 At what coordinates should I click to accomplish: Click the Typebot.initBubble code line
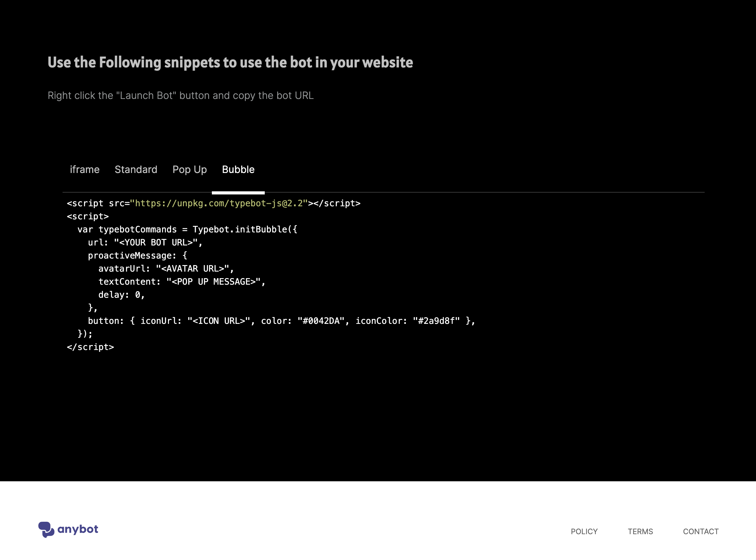(x=188, y=229)
